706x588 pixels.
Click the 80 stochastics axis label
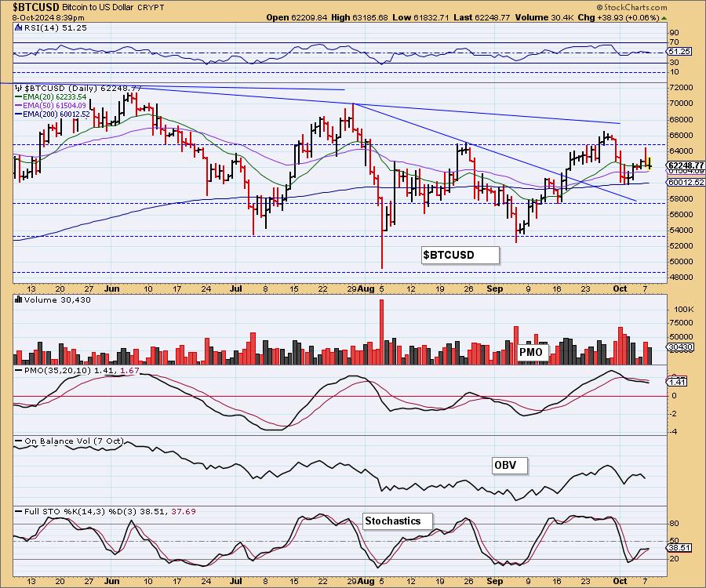click(675, 523)
